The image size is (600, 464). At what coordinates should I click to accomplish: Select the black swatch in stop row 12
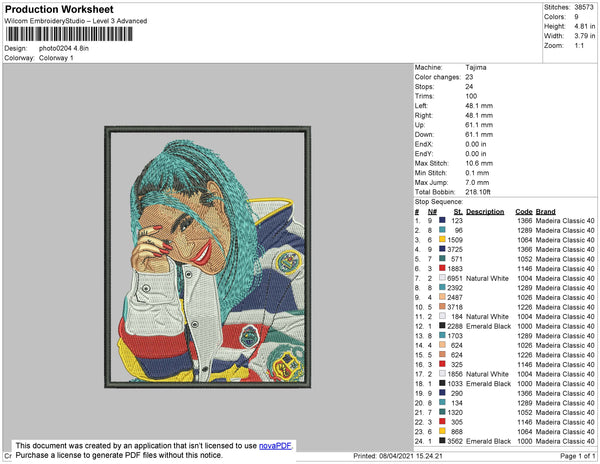click(x=442, y=326)
